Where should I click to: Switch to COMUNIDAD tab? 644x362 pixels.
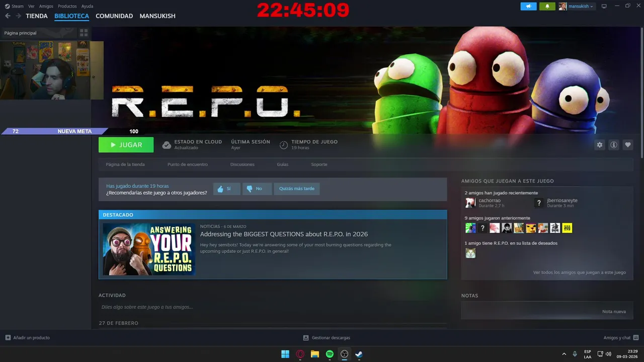coord(114,16)
